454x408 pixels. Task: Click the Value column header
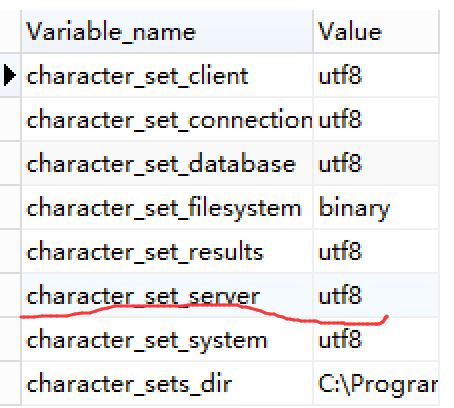click(x=376, y=31)
